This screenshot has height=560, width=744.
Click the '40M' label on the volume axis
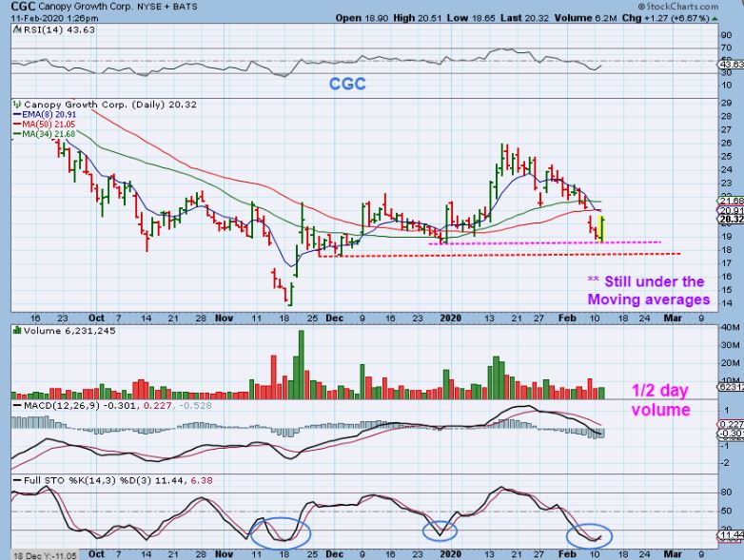click(x=730, y=328)
